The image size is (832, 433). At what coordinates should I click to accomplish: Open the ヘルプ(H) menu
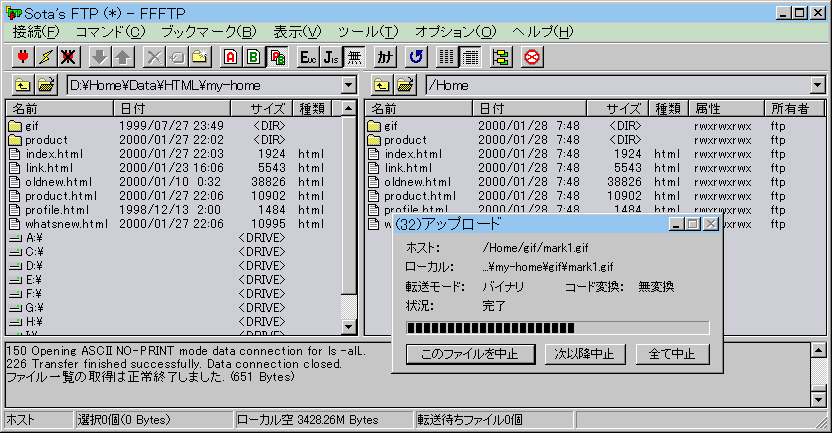coord(543,32)
